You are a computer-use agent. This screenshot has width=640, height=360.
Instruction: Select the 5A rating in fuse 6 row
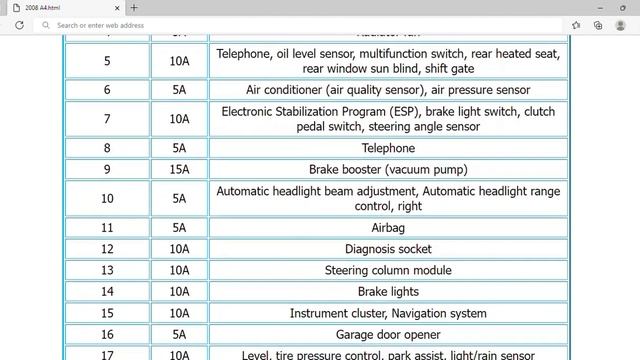tap(180, 90)
